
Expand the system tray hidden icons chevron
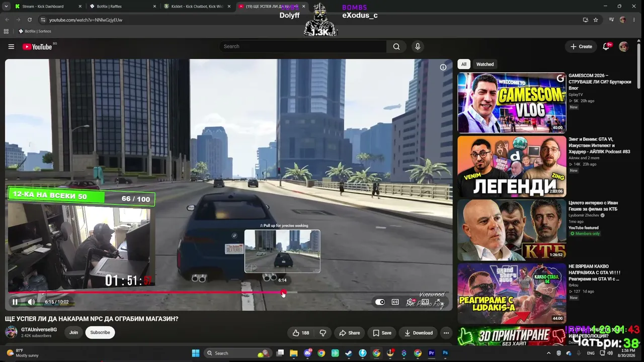click(x=548, y=353)
